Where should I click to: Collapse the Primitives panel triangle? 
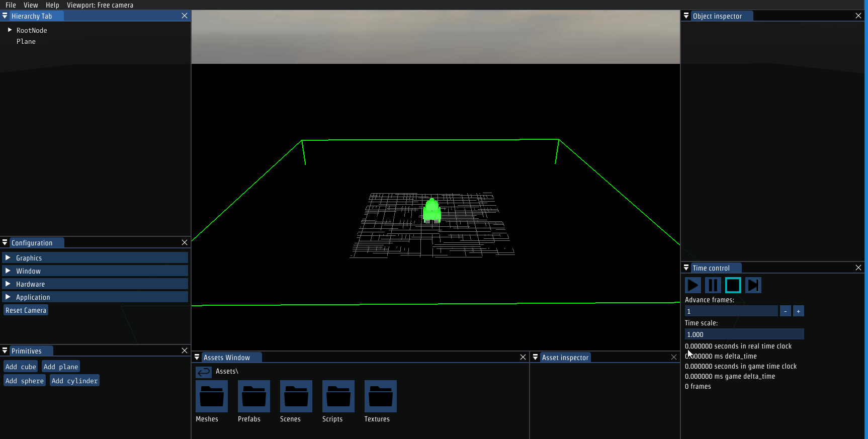[x=5, y=350]
